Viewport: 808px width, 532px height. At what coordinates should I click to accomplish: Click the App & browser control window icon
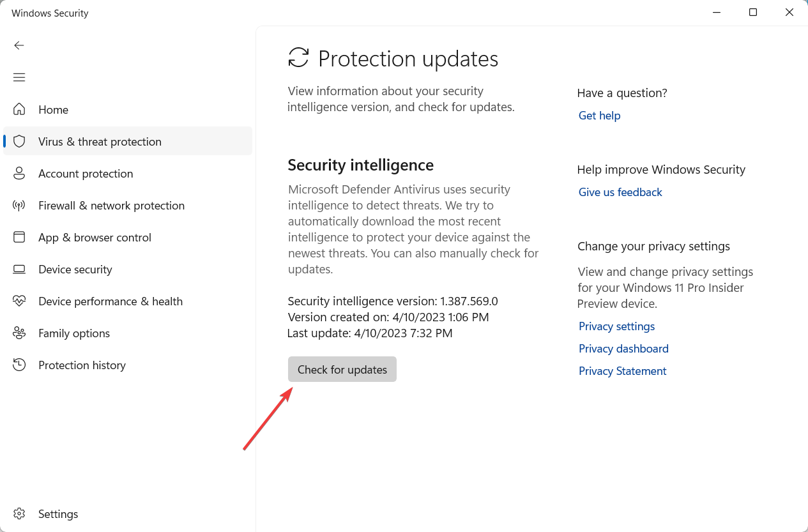(19, 237)
